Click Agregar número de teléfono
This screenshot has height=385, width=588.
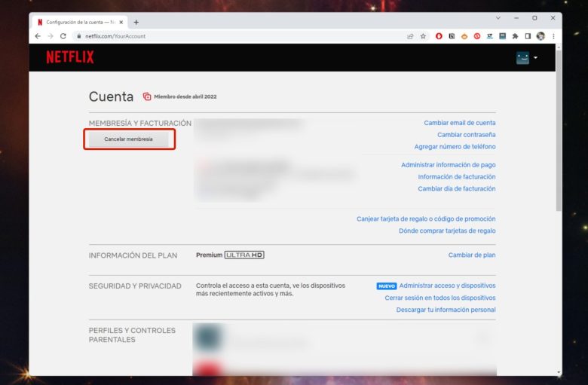pos(455,147)
